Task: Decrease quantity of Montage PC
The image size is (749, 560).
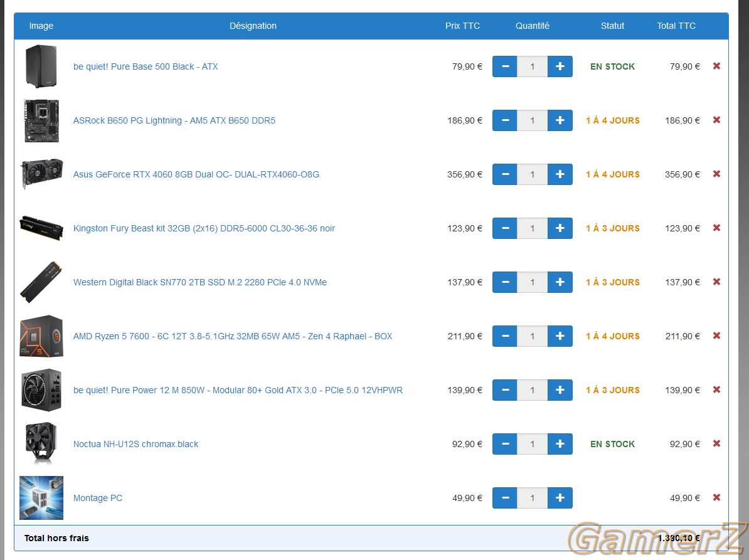Action: tap(505, 498)
